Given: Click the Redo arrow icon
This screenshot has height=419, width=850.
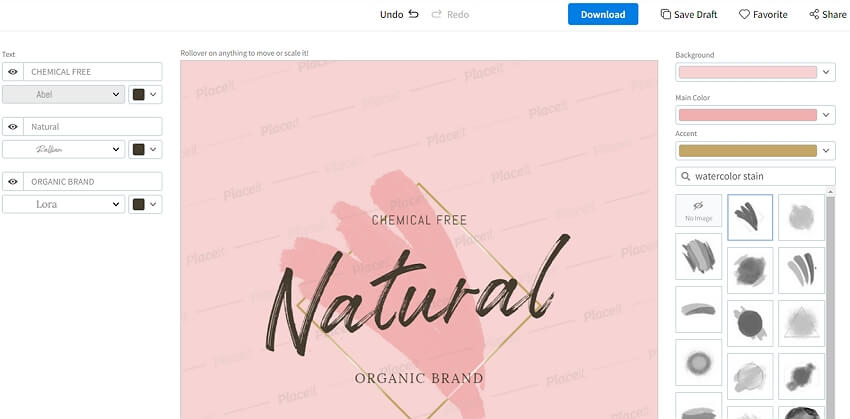Looking at the screenshot, I should tap(436, 14).
